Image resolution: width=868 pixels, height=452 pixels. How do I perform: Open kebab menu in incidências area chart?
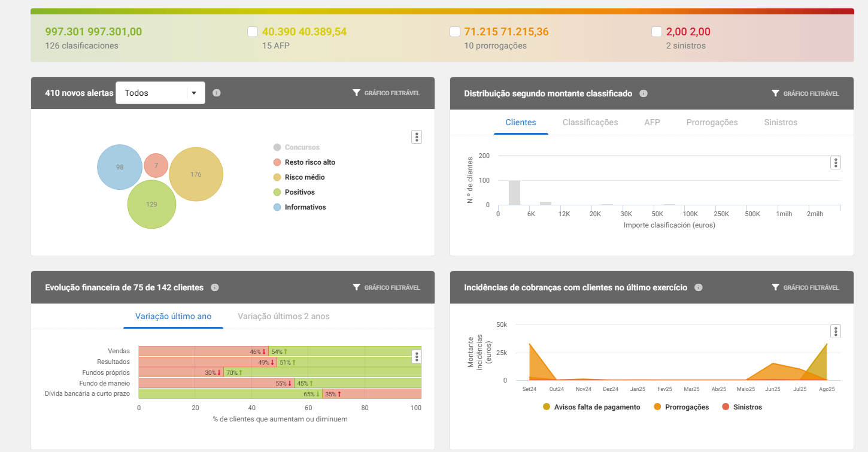point(836,332)
